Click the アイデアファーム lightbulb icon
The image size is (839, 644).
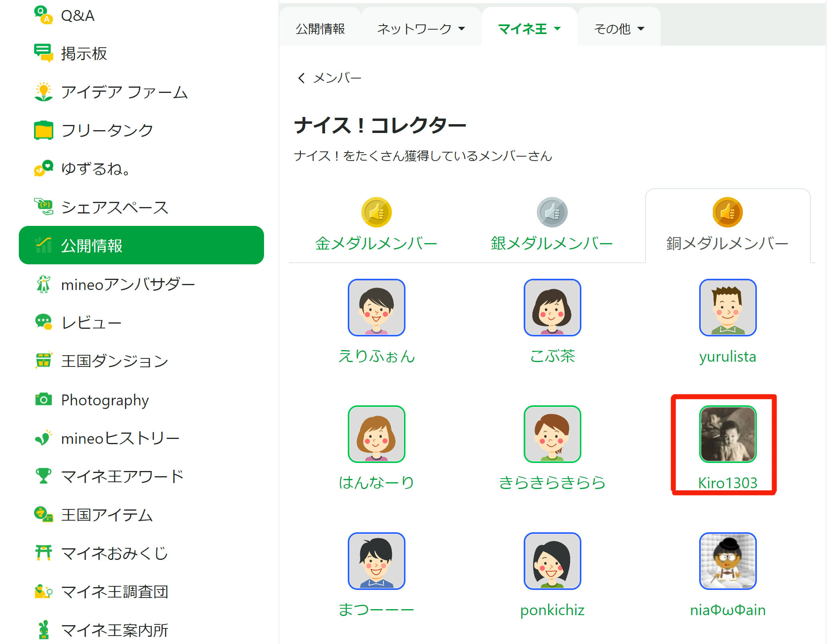click(43, 92)
